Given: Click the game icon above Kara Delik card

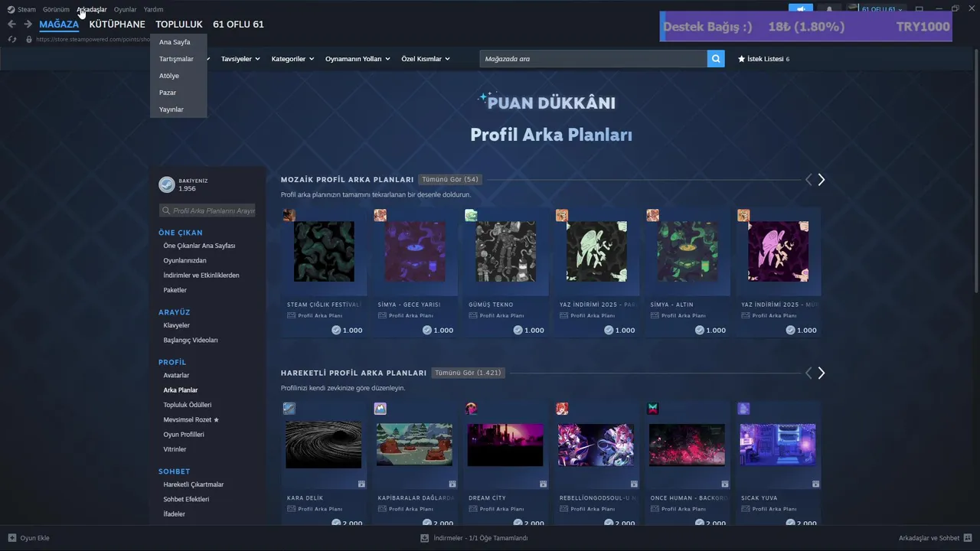Looking at the screenshot, I should 289,409.
